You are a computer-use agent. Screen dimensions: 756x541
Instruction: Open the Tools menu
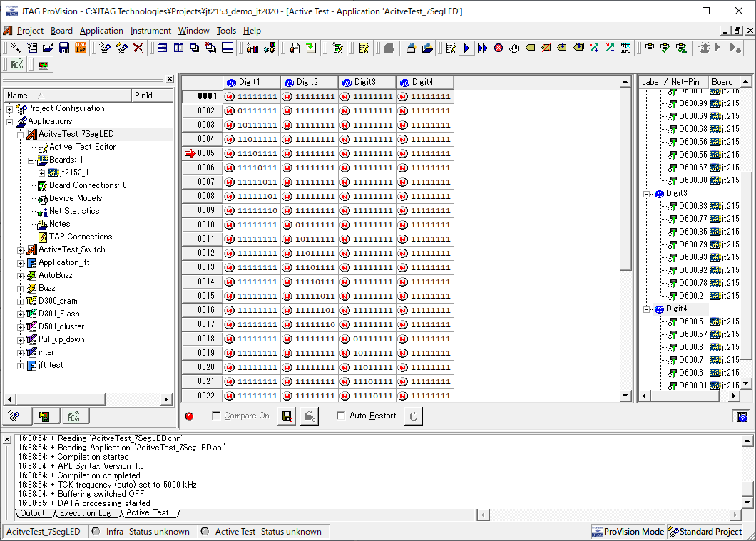click(226, 31)
